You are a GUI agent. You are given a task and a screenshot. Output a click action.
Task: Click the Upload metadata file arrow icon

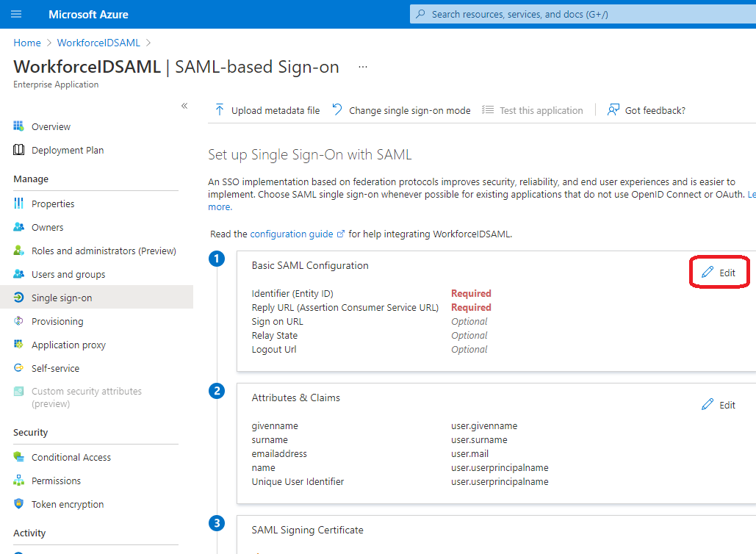point(220,110)
